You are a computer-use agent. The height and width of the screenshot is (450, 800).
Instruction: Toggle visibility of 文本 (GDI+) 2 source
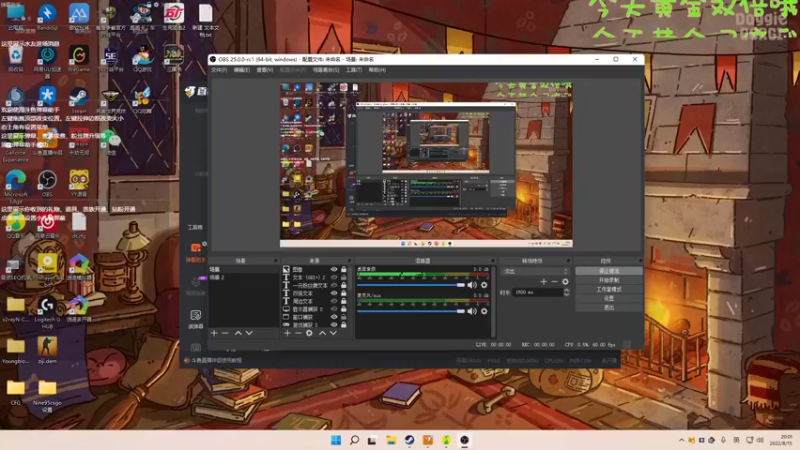[x=334, y=277]
